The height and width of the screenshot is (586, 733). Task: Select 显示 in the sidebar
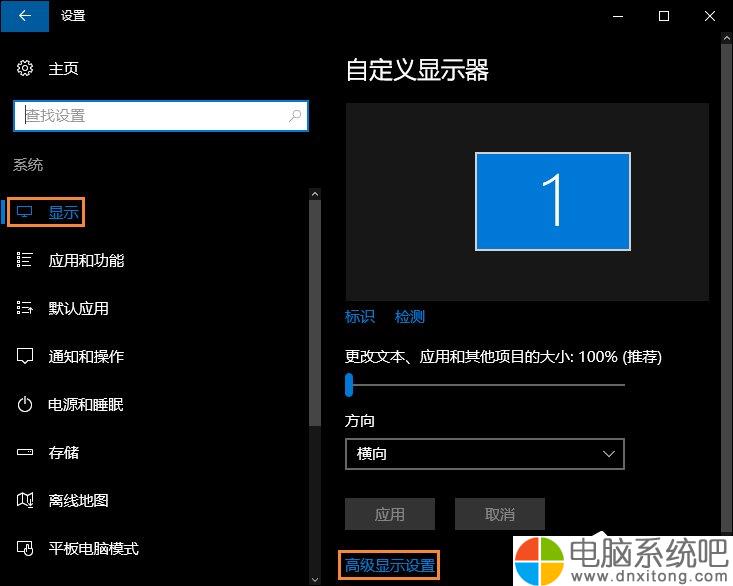[63, 213]
